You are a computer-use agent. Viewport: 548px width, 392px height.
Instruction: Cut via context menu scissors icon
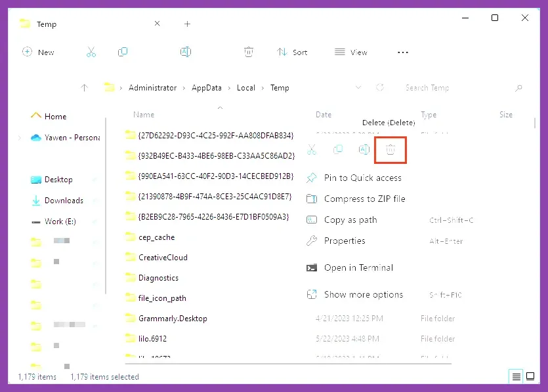point(312,149)
